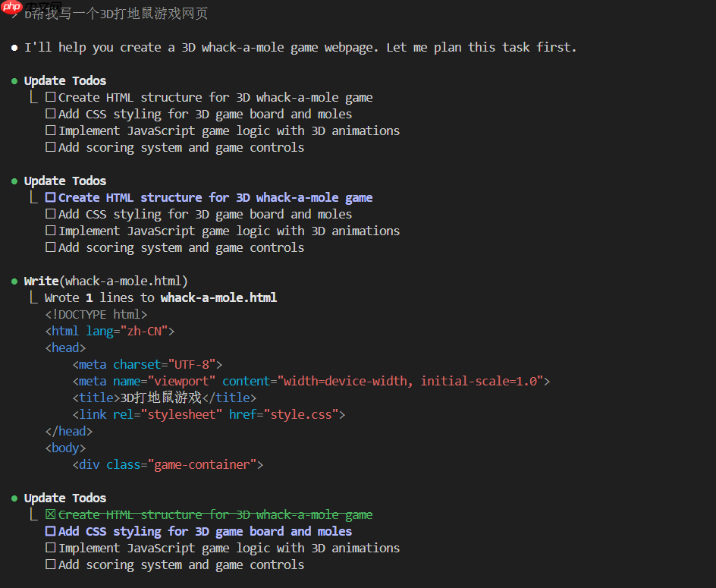Click the checked box beside struck-through Create HTML structure
The height and width of the screenshot is (588, 716).
(x=51, y=514)
